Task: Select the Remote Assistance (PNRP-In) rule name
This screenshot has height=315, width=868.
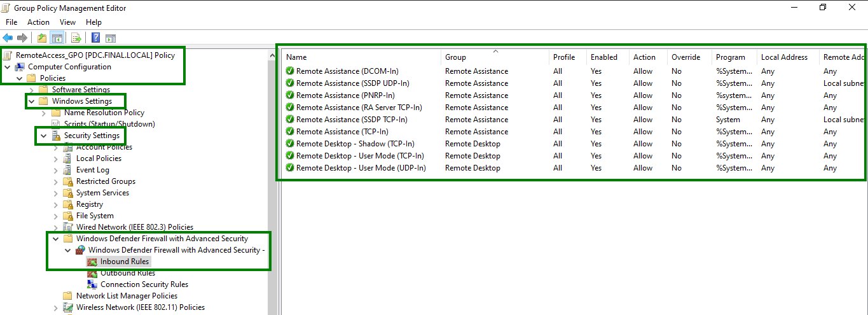Action: tap(345, 95)
